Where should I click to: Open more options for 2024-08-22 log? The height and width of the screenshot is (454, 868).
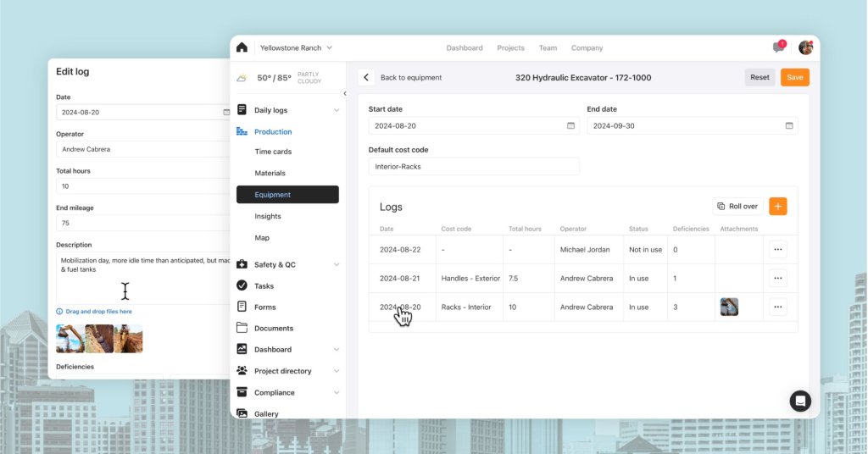(x=777, y=250)
